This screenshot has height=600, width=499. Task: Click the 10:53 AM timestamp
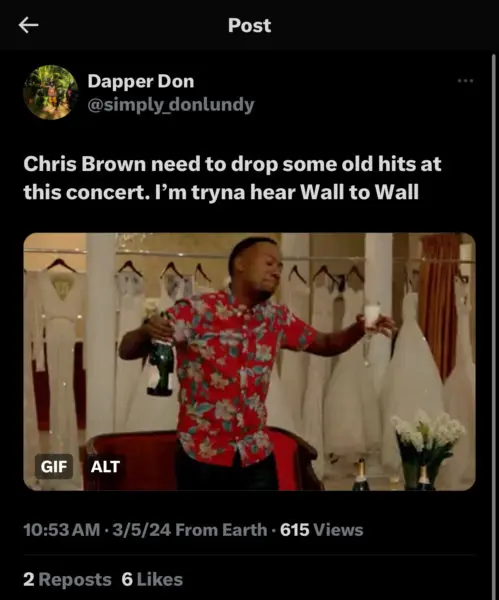[62, 530]
